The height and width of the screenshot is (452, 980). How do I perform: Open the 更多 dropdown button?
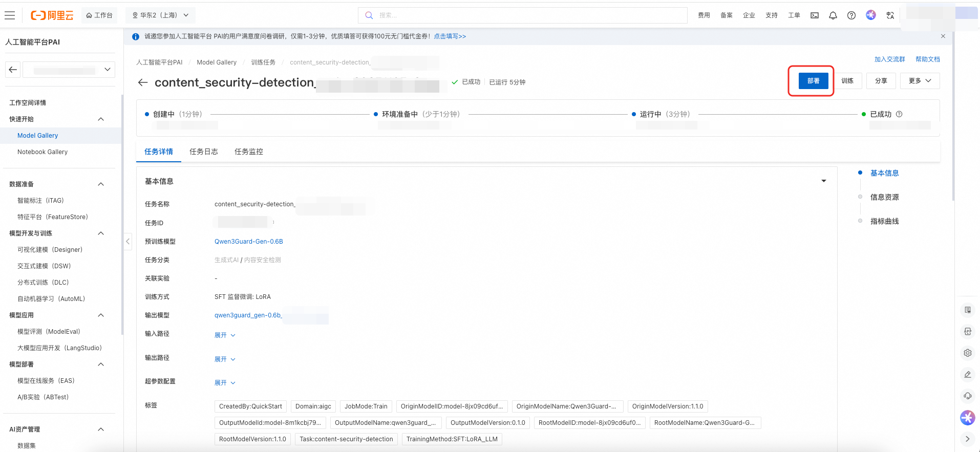pos(920,81)
